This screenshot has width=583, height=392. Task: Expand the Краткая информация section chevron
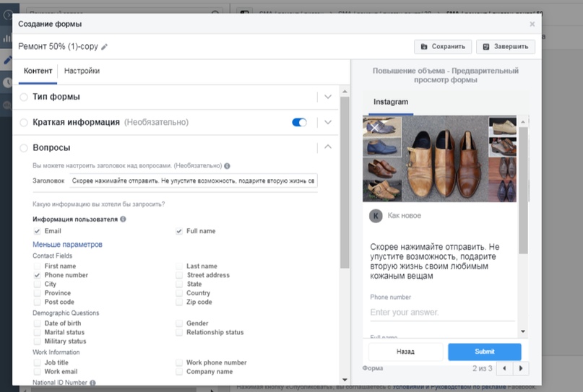coord(328,122)
